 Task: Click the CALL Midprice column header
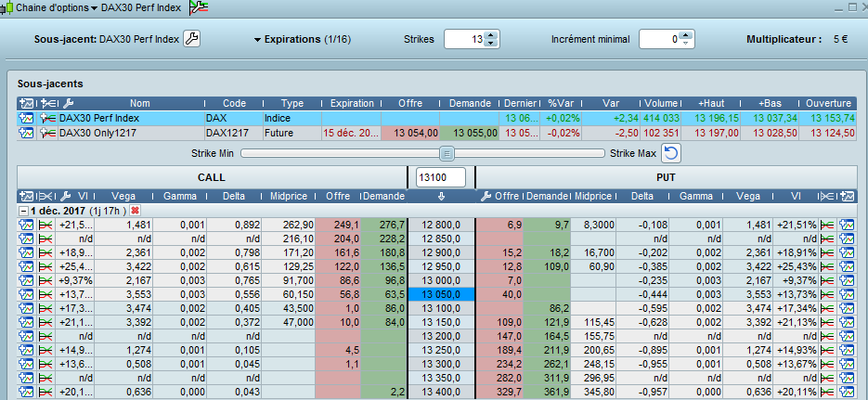(x=289, y=196)
